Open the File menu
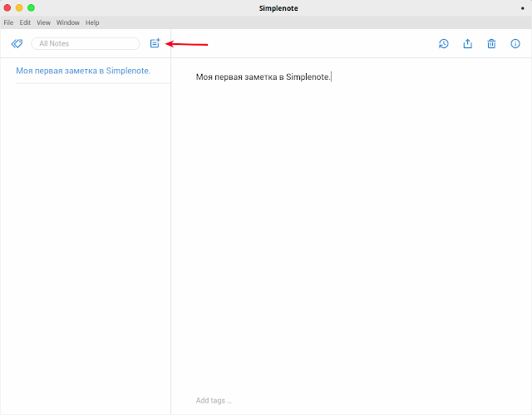This screenshot has height=415, width=532. tap(8, 22)
